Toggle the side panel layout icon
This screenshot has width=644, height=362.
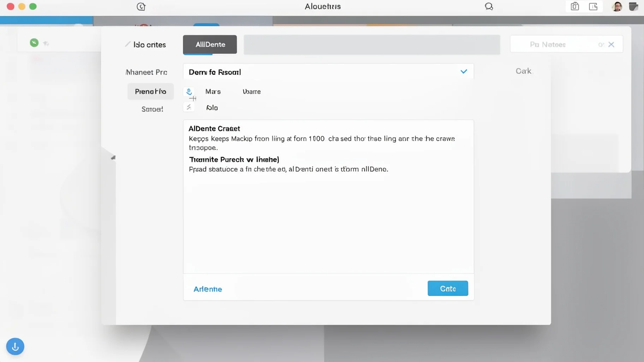pos(593,6)
